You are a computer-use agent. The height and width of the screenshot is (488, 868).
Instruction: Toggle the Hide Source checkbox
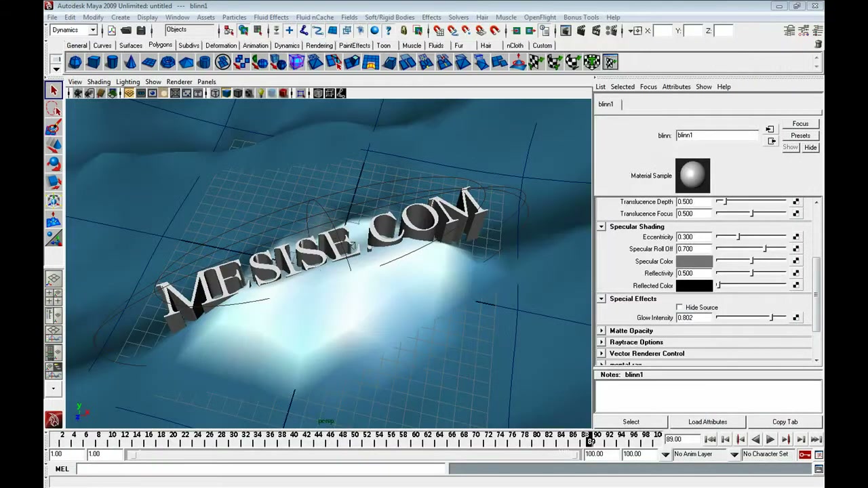point(679,308)
